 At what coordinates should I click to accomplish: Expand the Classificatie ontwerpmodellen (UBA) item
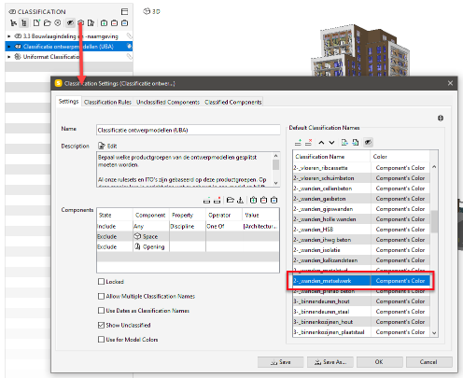pyautogui.click(x=9, y=46)
